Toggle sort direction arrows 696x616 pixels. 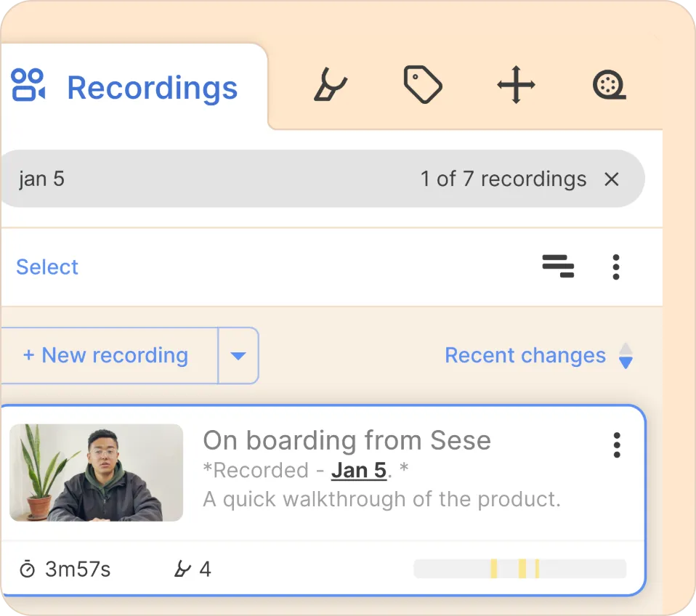point(626,356)
